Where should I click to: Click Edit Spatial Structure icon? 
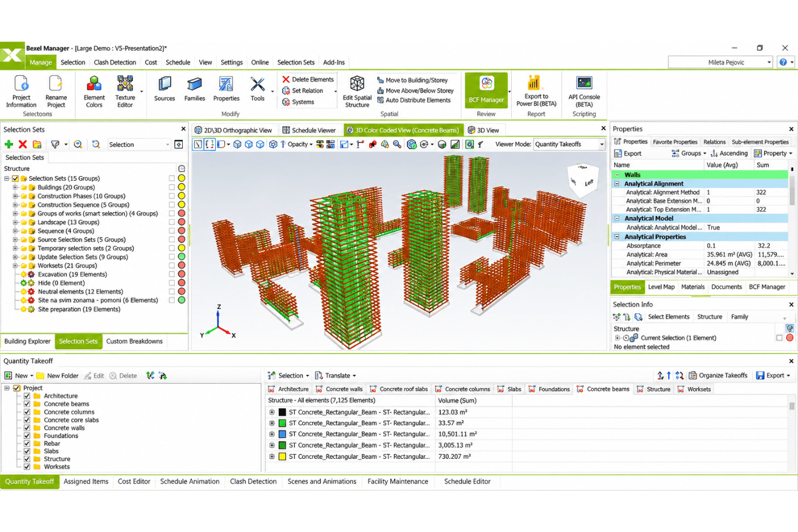click(357, 92)
